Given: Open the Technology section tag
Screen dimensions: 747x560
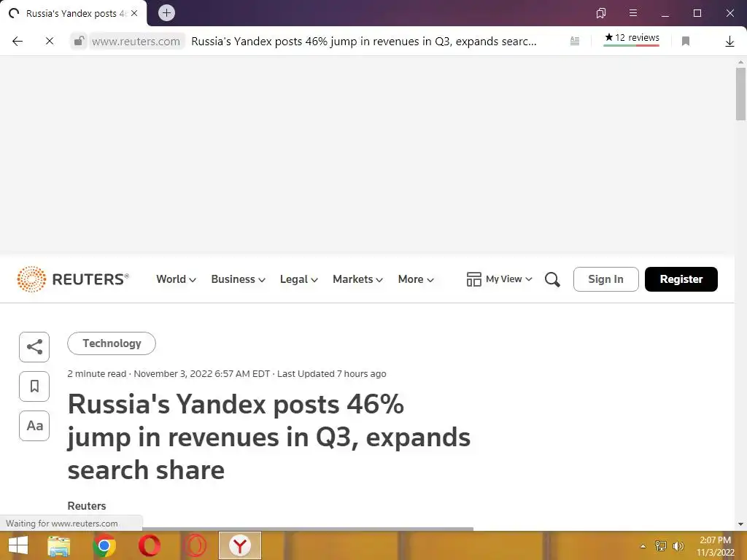Looking at the screenshot, I should tap(112, 343).
